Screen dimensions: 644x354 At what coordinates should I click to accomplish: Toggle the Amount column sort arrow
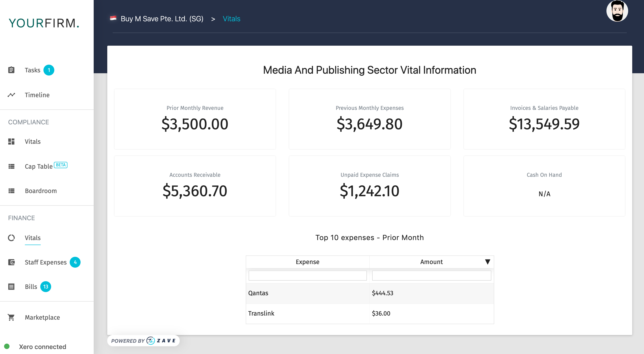[487, 262]
